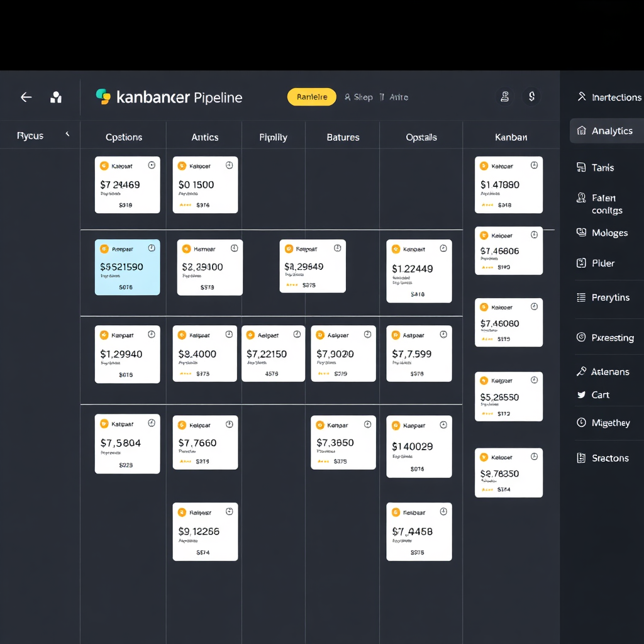Click the clock icon beside Migethey
644x644 pixels.
tap(581, 423)
